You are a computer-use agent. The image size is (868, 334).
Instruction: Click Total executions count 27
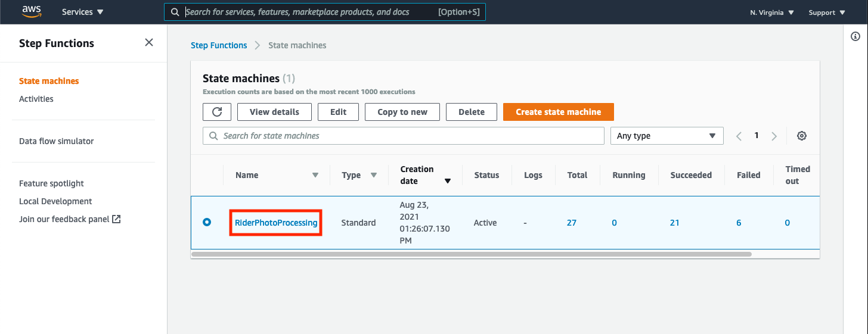(572, 223)
